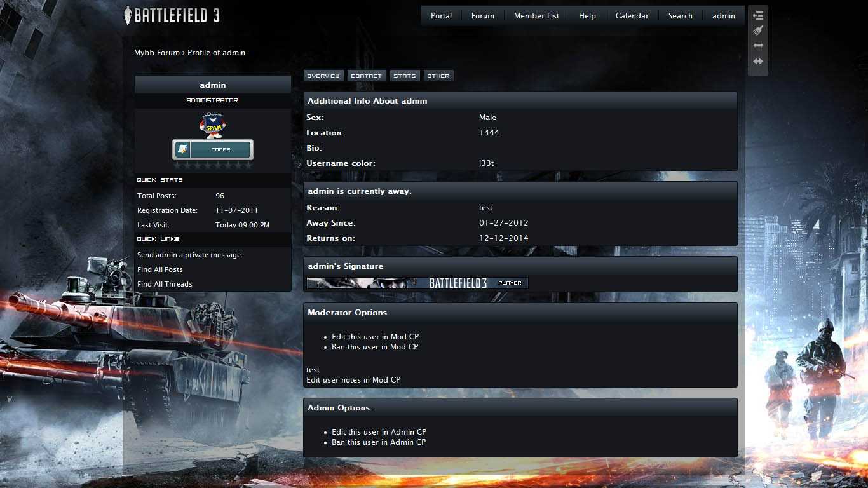868x488 pixels.
Task: Click the Coder rank badge
Action: tap(213, 150)
